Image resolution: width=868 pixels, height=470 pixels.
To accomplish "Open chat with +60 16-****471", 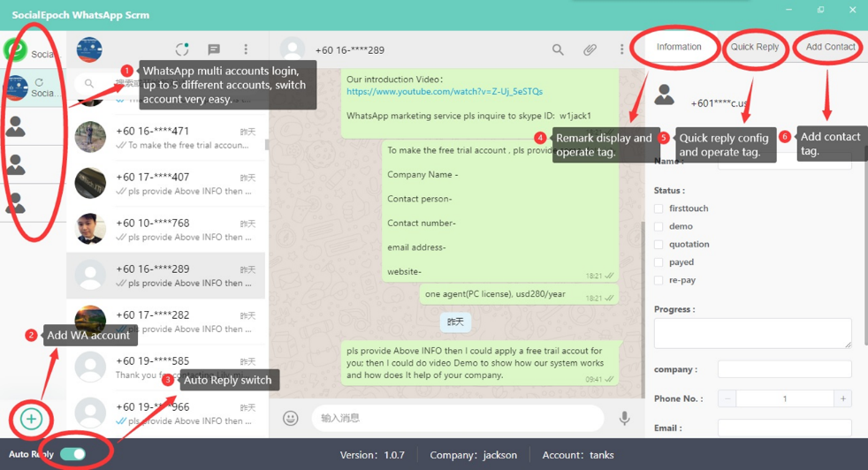I will coord(165,137).
